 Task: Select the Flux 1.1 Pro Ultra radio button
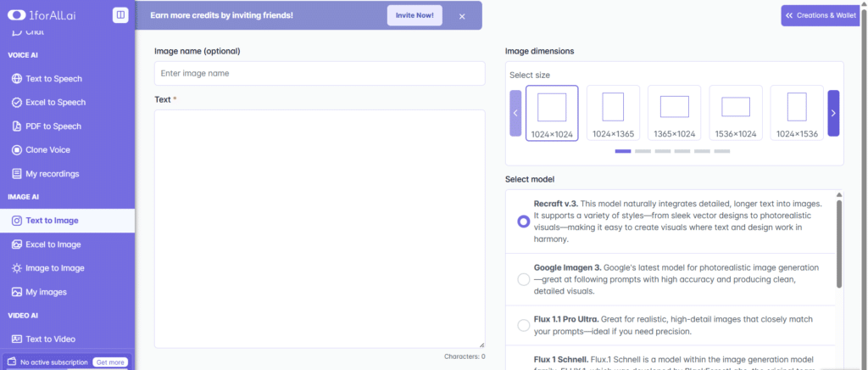[x=523, y=325]
